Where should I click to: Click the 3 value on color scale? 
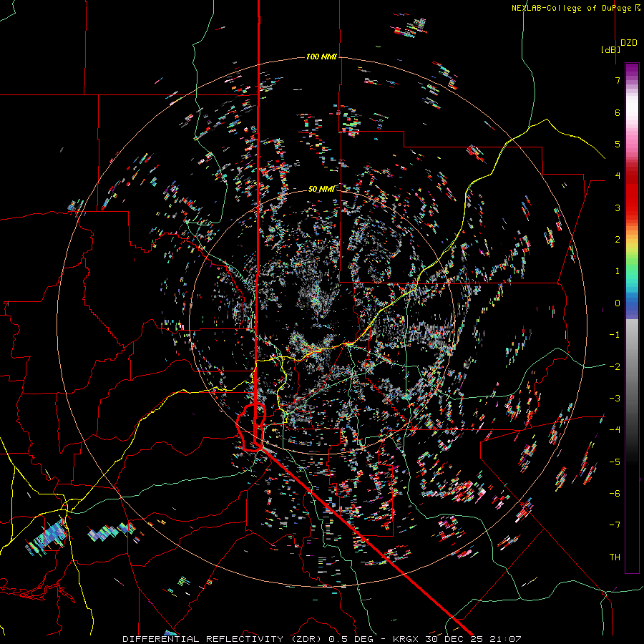tap(618, 208)
